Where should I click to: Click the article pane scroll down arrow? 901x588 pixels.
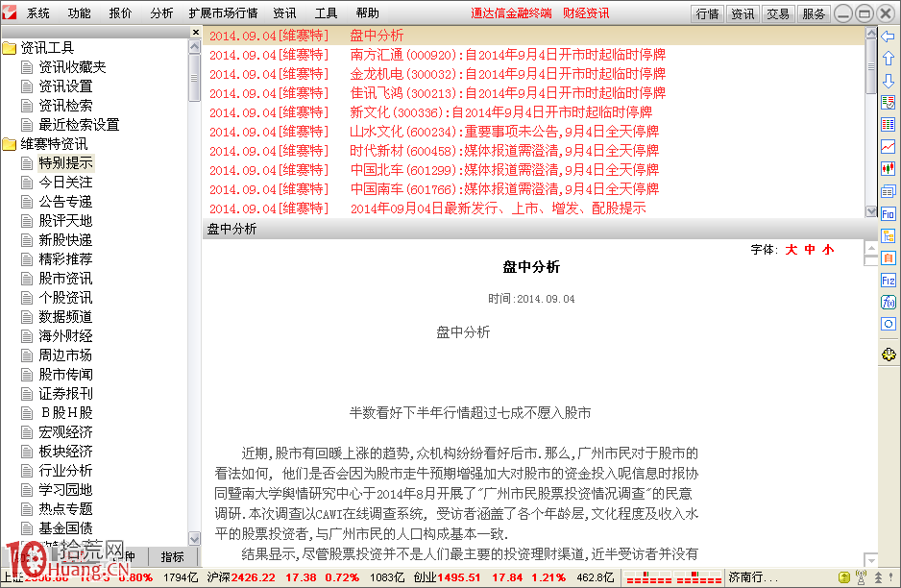pos(871,559)
